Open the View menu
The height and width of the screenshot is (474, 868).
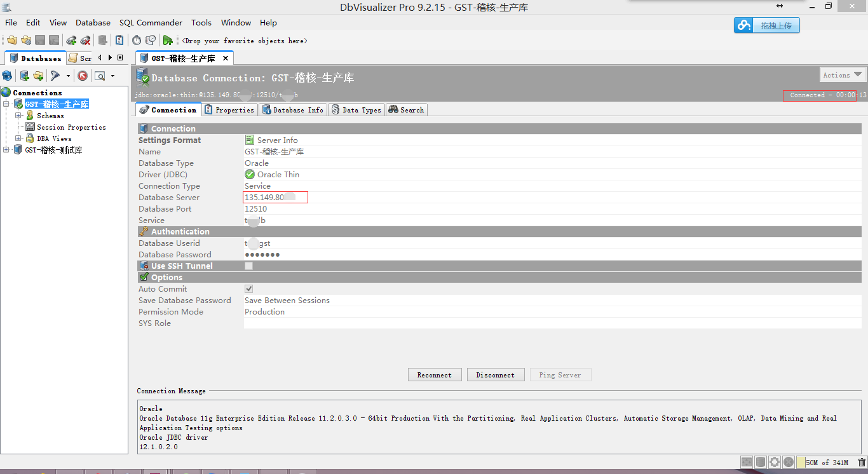click(58, 22)
